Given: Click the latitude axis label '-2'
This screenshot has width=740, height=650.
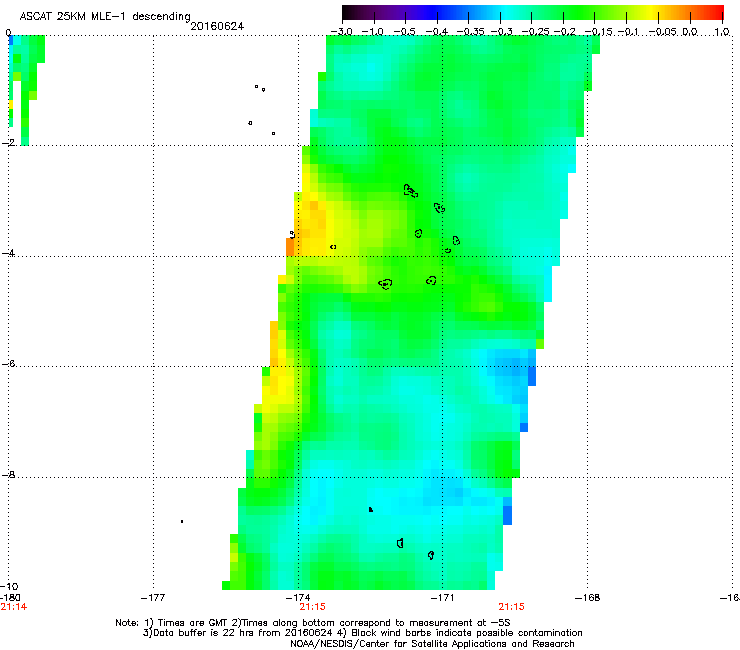Looking at the screenshot, I should pos(8,142).
